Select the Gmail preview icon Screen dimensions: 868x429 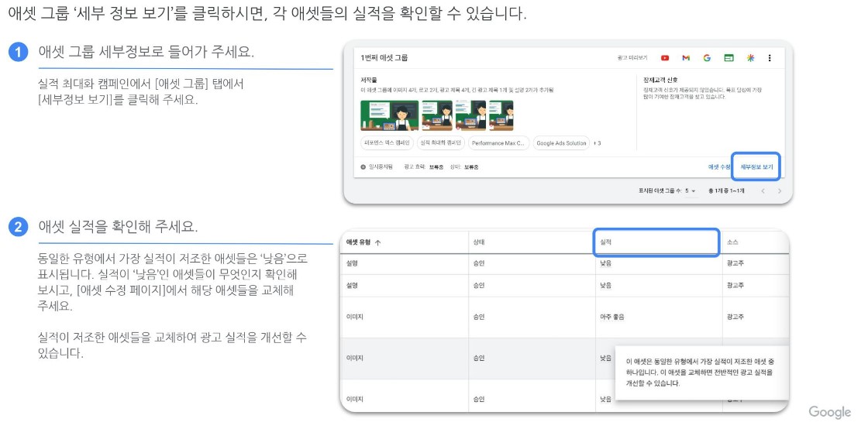point(686,58)
